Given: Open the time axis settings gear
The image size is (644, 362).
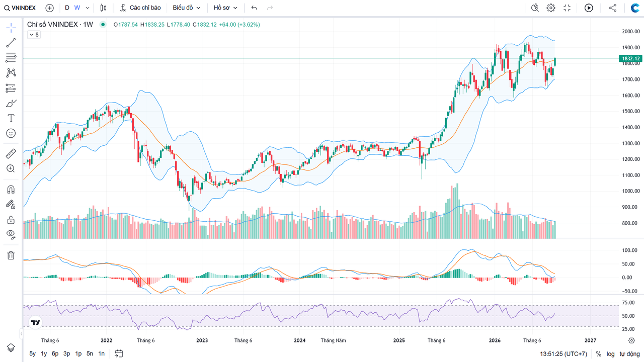Looking at the screenshot, I should tap(631, 340).
